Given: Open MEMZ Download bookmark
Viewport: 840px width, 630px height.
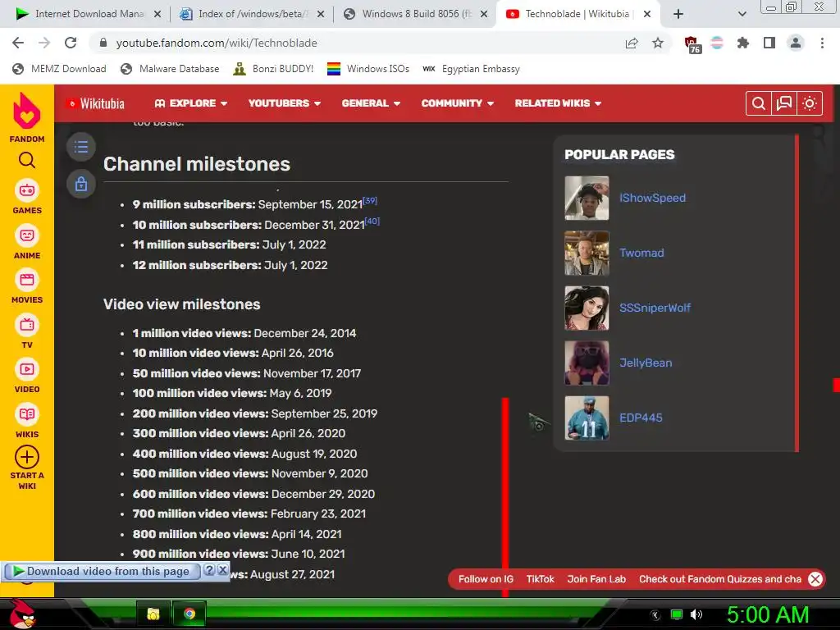Looking at the screenshot, I should 59,69.
